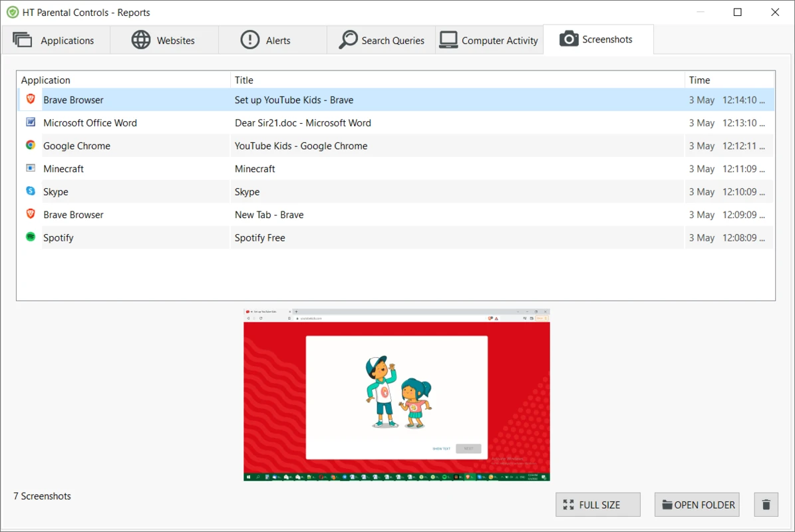
Task: Select the 'Google Chrome' application row
Action: coord(396,146)
